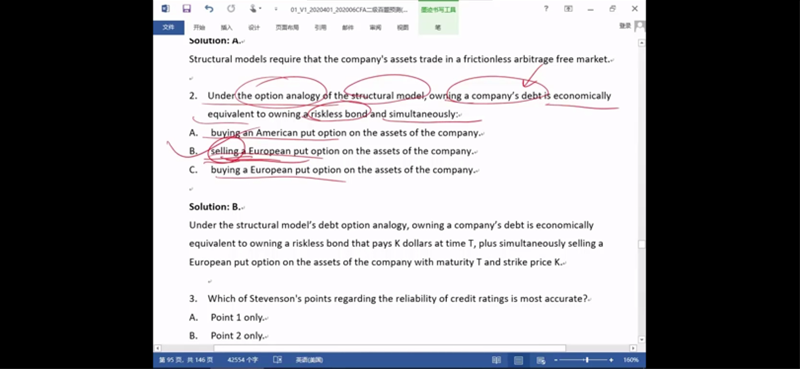Click the Word help question mark icon
Image resolution: width=800 pixels, height=369 pixels.
pos(546,9)
